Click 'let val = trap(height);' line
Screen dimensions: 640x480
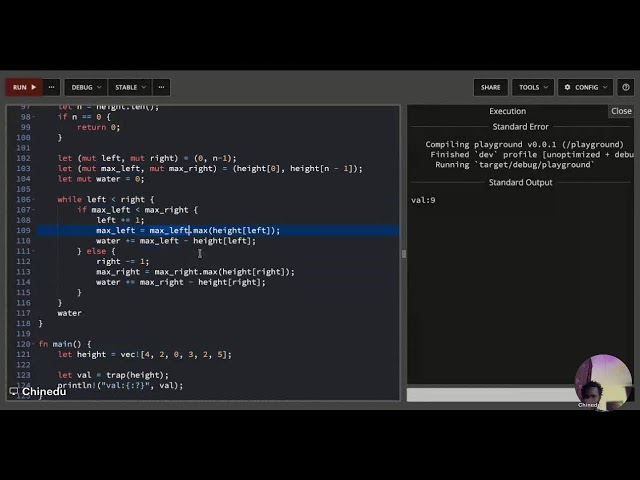[113, 375]
